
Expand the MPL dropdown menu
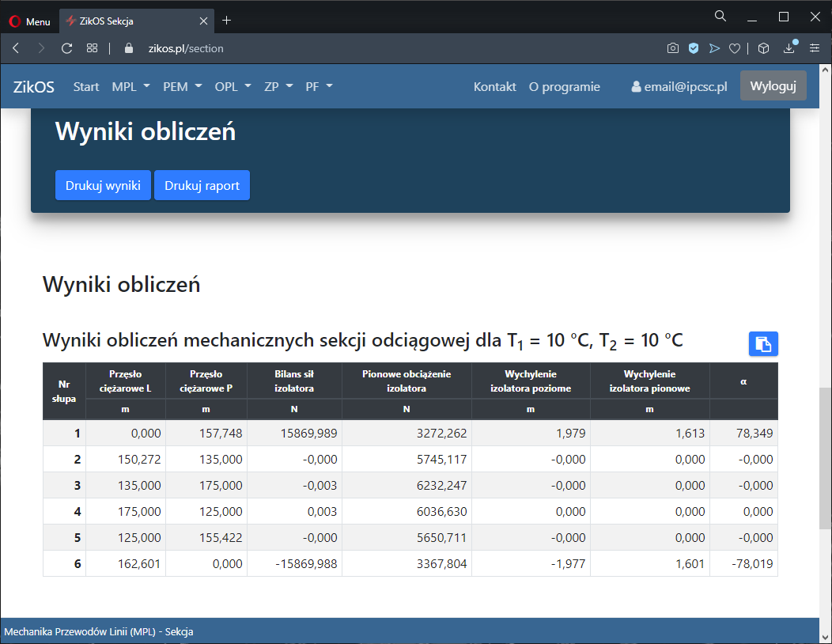tap(130, 87)
